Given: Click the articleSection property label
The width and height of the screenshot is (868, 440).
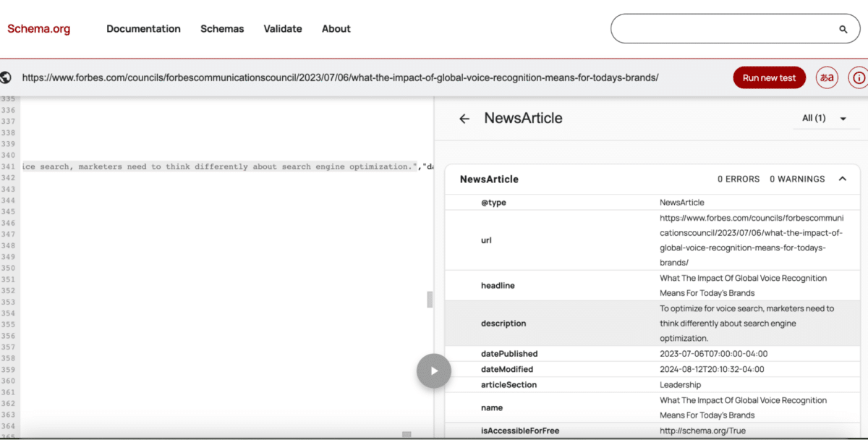Looking at the screenshot, I should click(x=509, y=385).
